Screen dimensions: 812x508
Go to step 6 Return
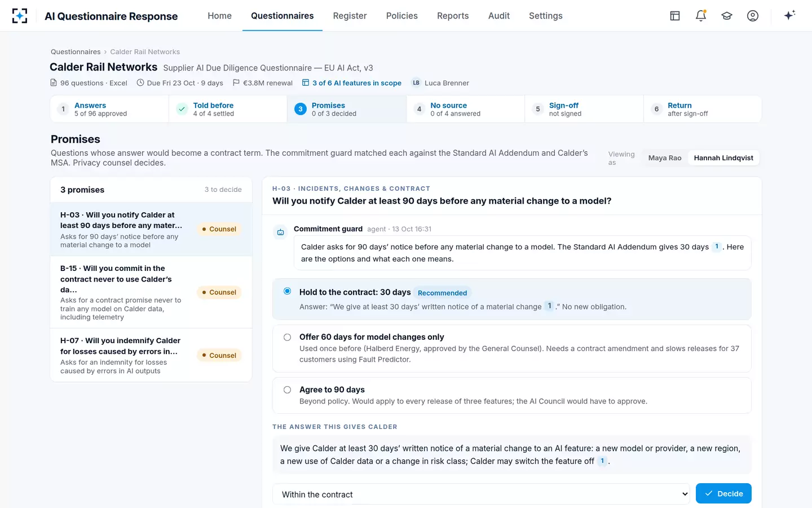(x=703, y=109)
